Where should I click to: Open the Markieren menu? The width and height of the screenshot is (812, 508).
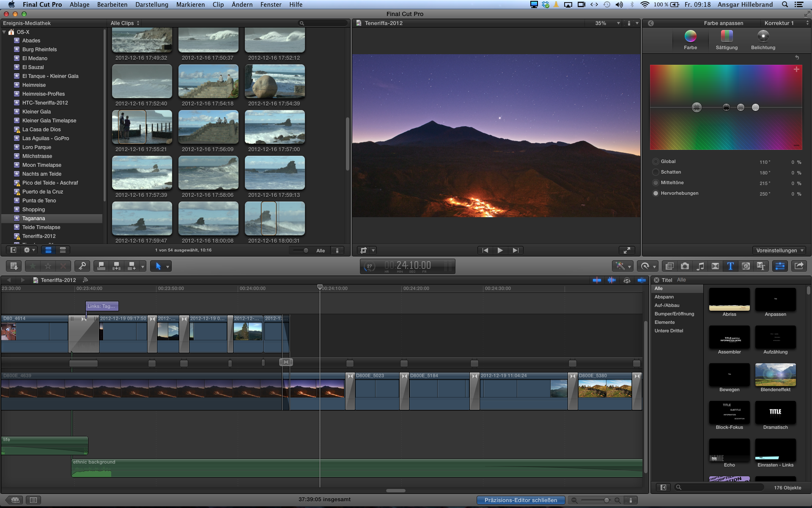pos(190,5)
